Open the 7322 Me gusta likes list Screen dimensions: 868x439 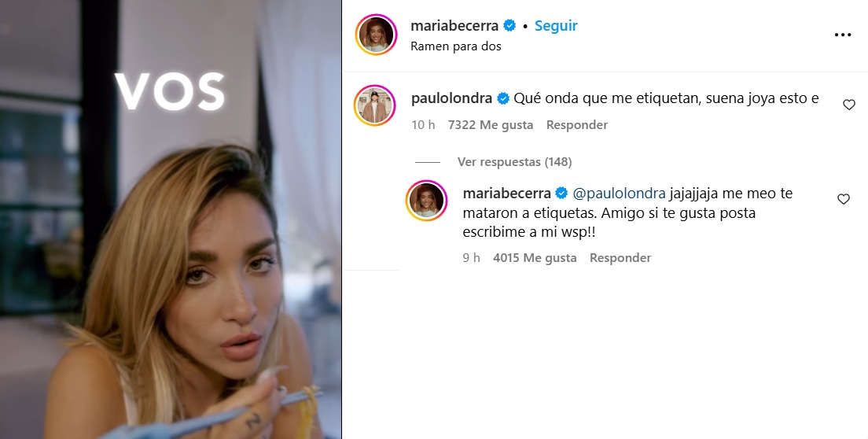pos(491,125)
